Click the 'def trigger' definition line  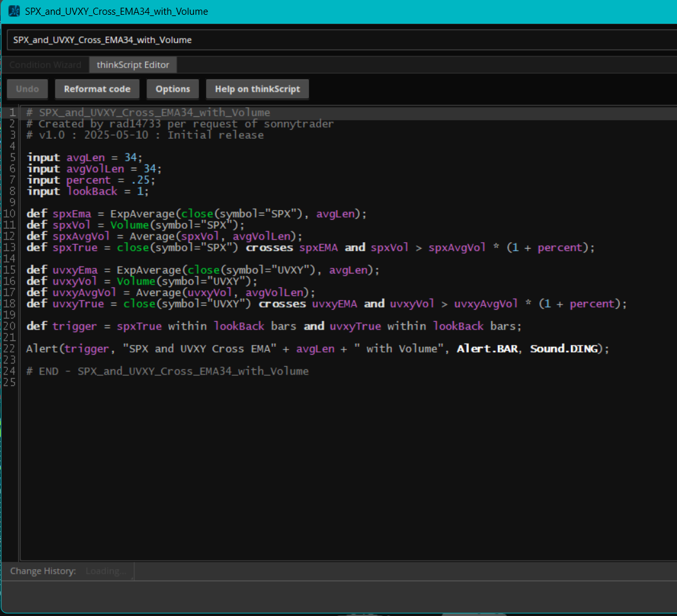pos(274,326)
